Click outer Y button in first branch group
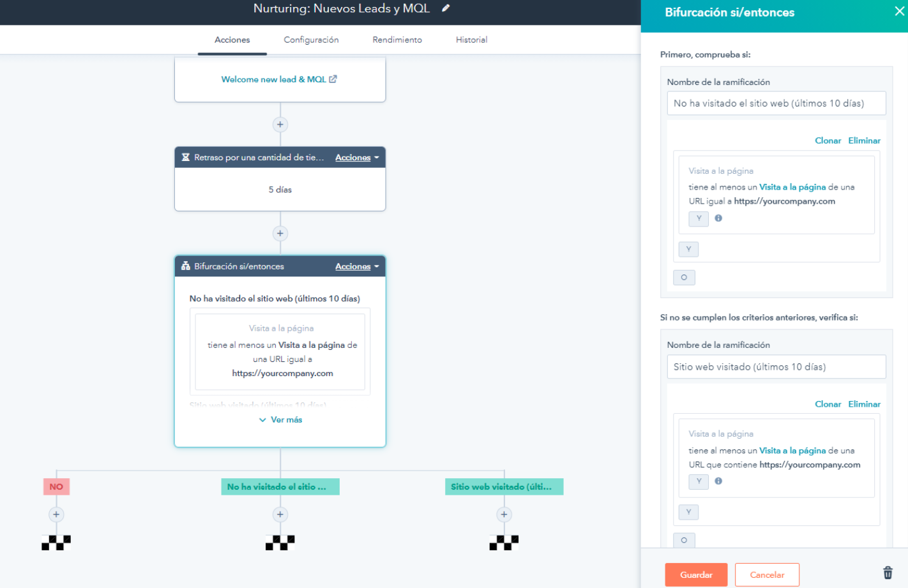 pos(688,249)
